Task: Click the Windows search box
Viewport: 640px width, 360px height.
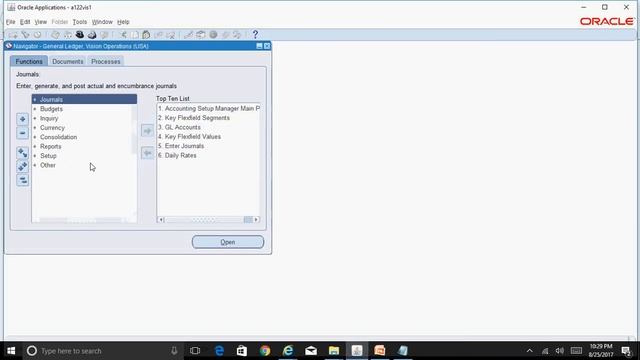Action: point(102,351)
